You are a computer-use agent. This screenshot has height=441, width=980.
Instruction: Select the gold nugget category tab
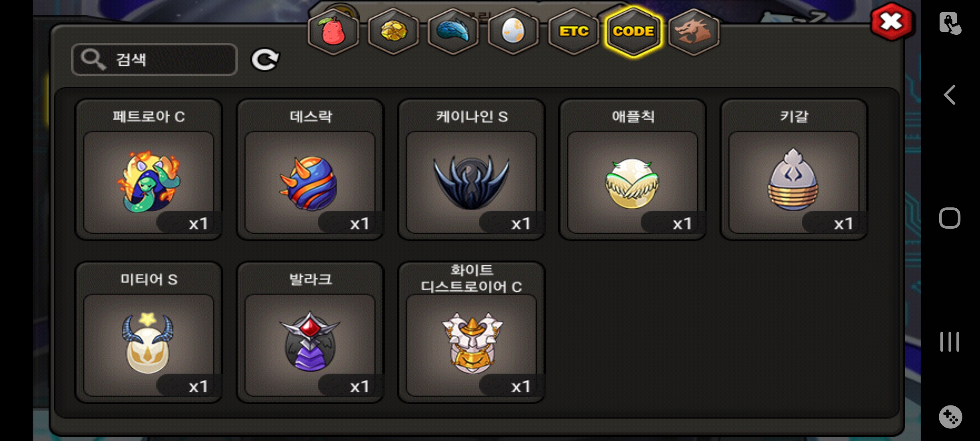click(x=394, y=31)
